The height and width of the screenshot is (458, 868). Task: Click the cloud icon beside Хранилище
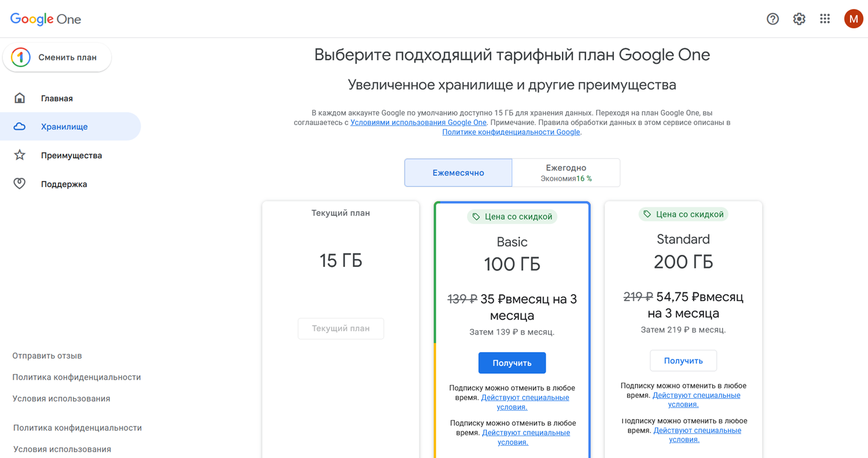20,126
